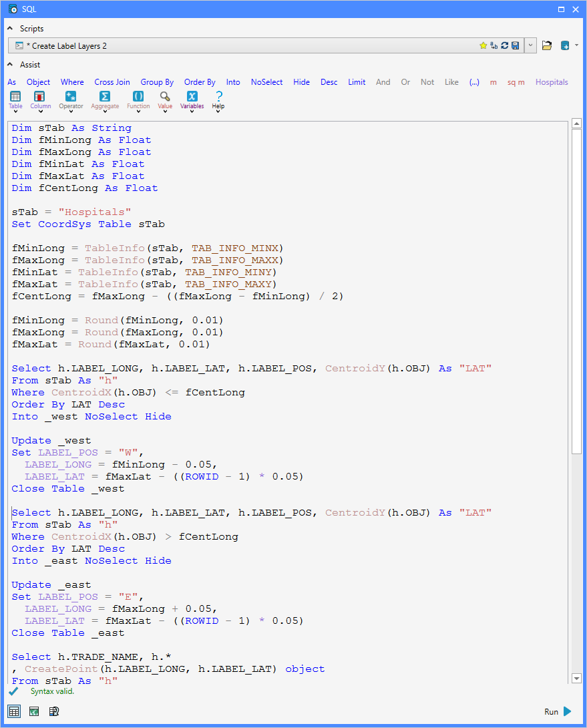Save the script with the floppy disk icon
This screenshot has height=728, width=587.
515,45
